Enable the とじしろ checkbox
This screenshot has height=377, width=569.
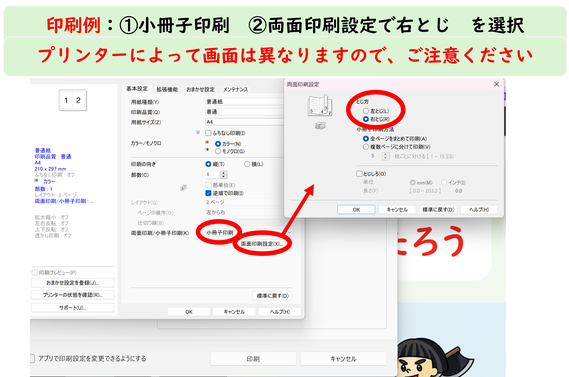click(359, 173)
